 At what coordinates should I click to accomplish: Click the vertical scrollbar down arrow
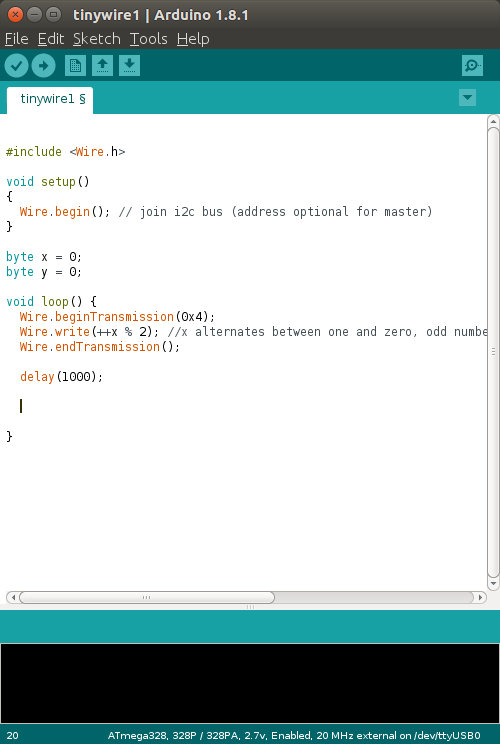[x=493, y=584]
